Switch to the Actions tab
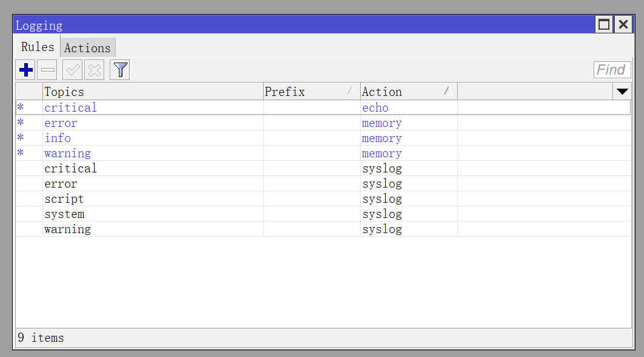Screen dimensions: 644x357 (x=87, y=48)
